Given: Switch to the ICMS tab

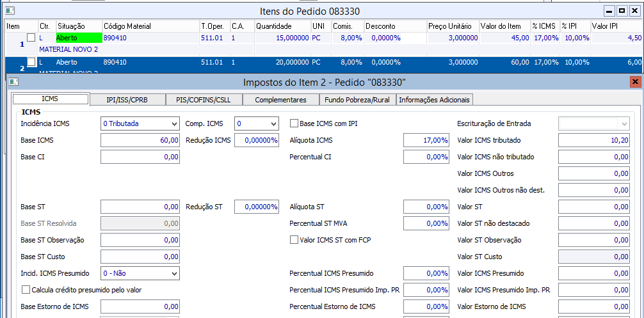Looking at the screenshot, I should tap(51, 99).
